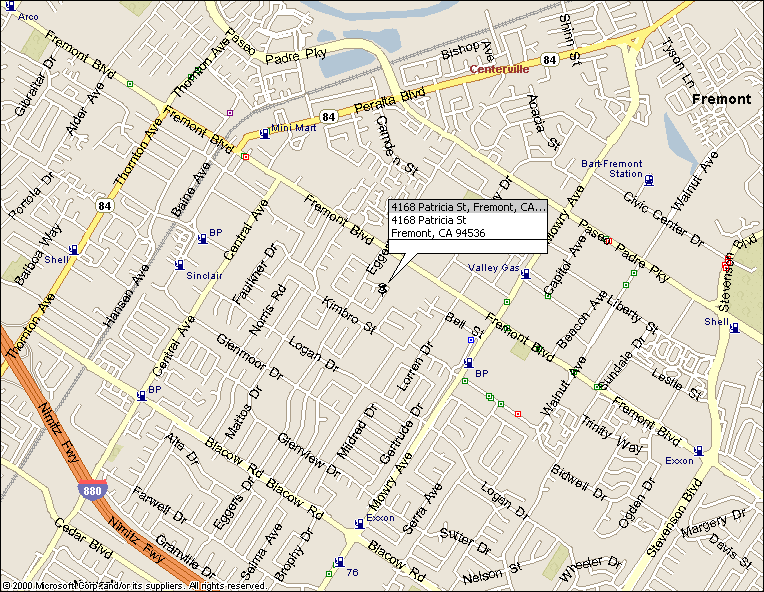Screen dimensions: 764x592
Task: Click the bold 'Fremont' city label
Action: [x=721, y=99]
